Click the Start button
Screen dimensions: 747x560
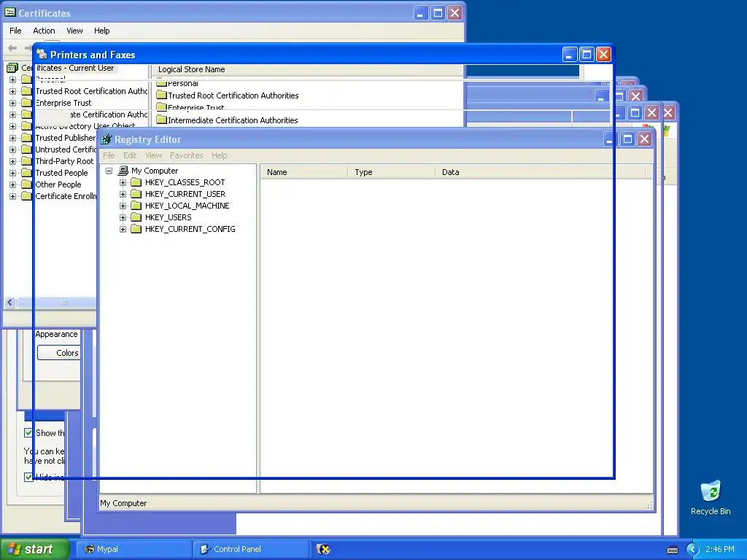[x=34, y=549]
